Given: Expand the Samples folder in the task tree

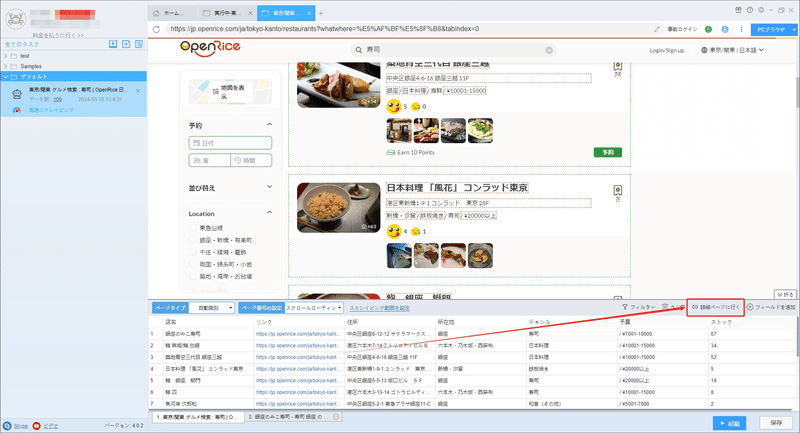Looking at the screenshot, I should click(x=5, y=66).
